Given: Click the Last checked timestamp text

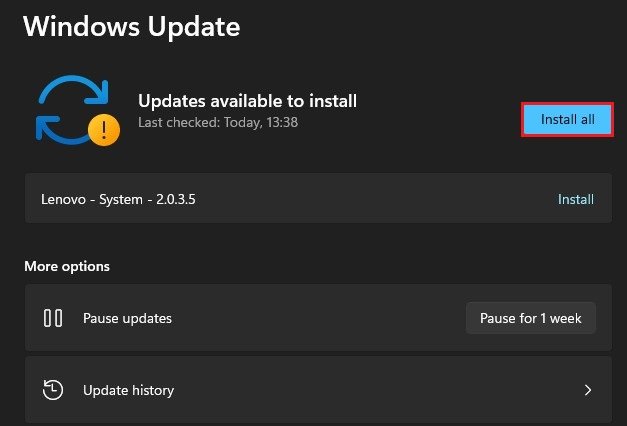Looking at the screenshot, I should [x=217, y=123].
